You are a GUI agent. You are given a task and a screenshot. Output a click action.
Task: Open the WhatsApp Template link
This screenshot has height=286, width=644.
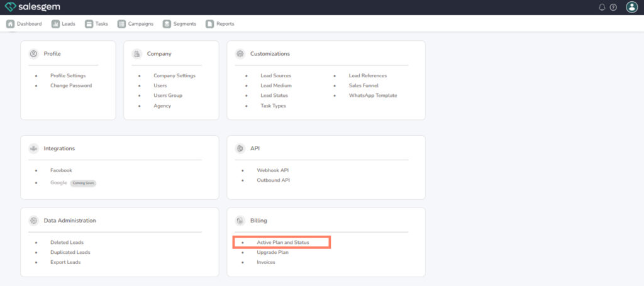point(373,96)
